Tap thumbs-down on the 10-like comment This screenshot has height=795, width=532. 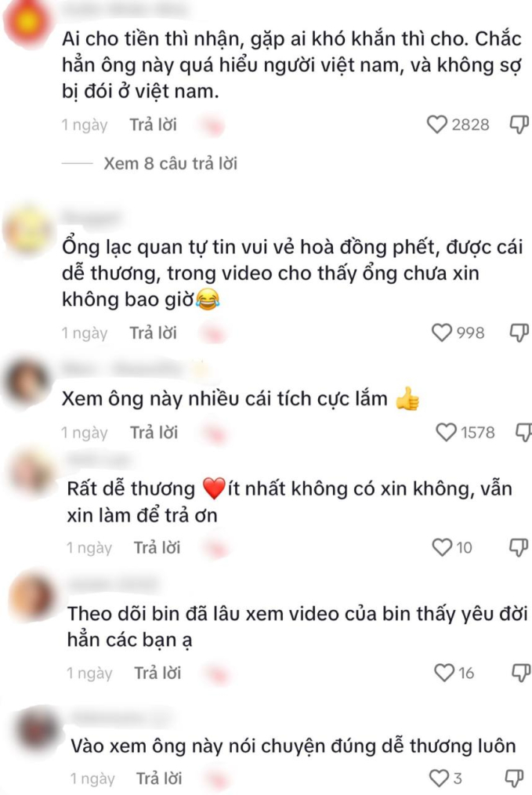[x=519, y=547]
